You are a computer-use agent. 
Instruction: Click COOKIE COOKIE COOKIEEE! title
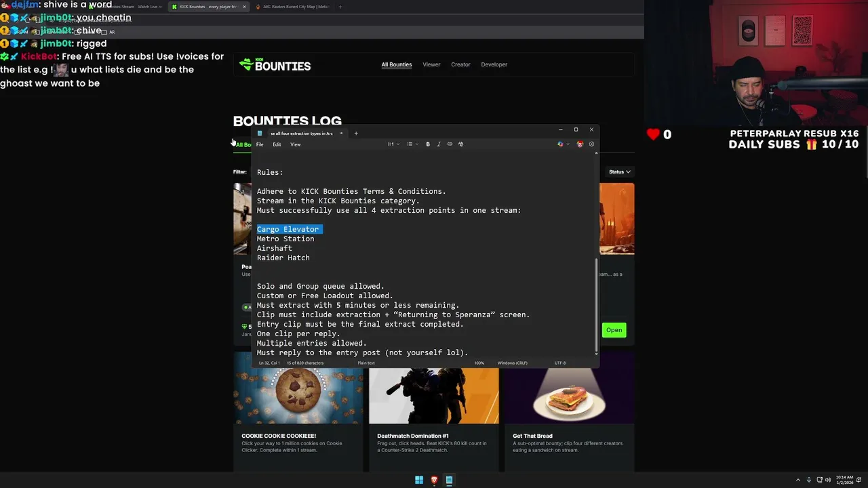tap(279, 436)
